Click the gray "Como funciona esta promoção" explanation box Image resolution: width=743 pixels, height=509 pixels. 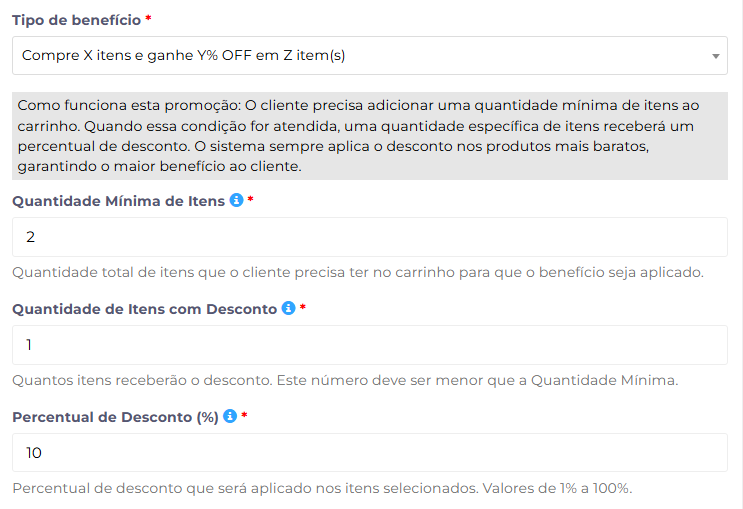coord(370,135)
